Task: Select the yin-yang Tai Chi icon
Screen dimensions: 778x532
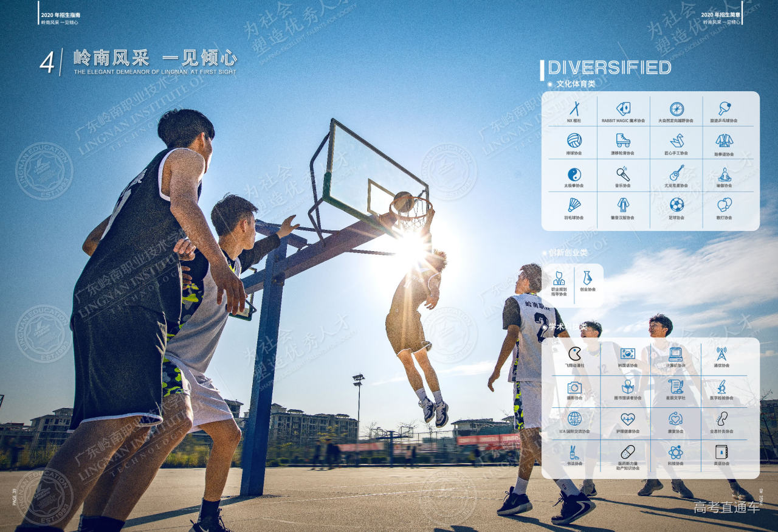Action: (x=574, y=174)
